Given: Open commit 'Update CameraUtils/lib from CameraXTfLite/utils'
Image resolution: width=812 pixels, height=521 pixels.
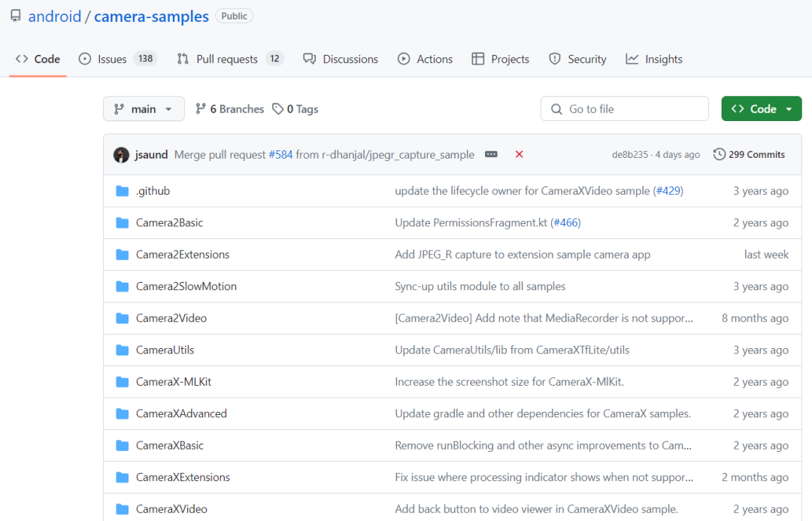Looking at the screenshot, I should (x=512, y=350).
